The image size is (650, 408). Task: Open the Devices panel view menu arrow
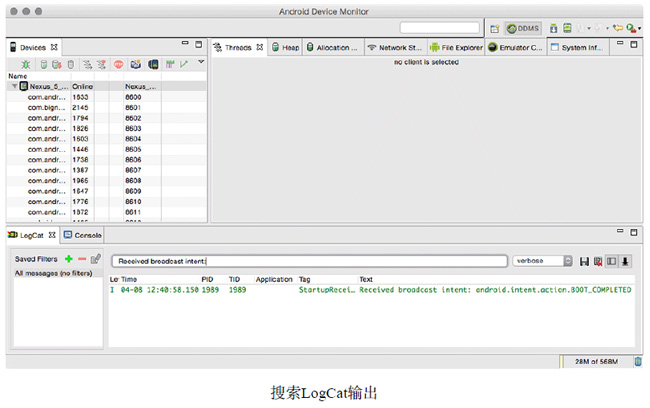point(201,63)
